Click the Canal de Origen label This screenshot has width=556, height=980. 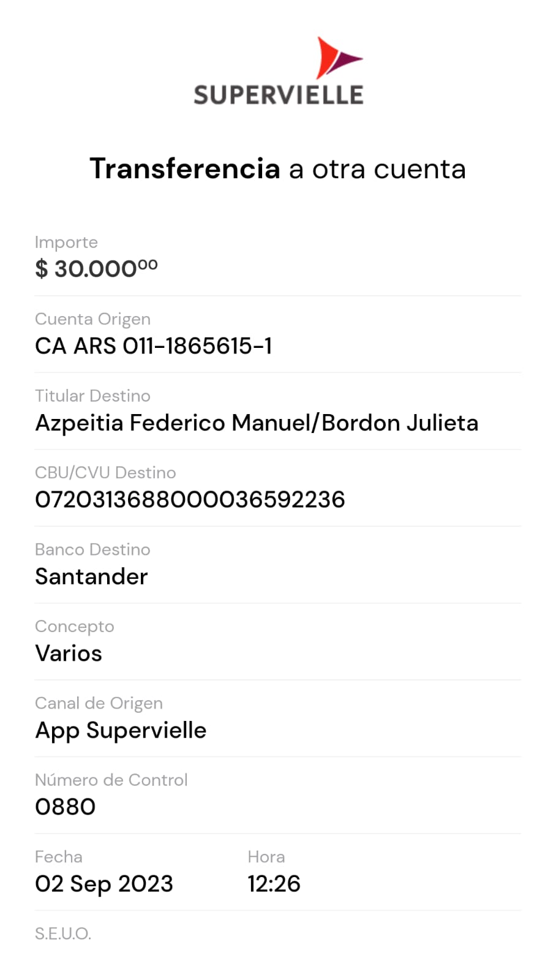coord(99,703)
